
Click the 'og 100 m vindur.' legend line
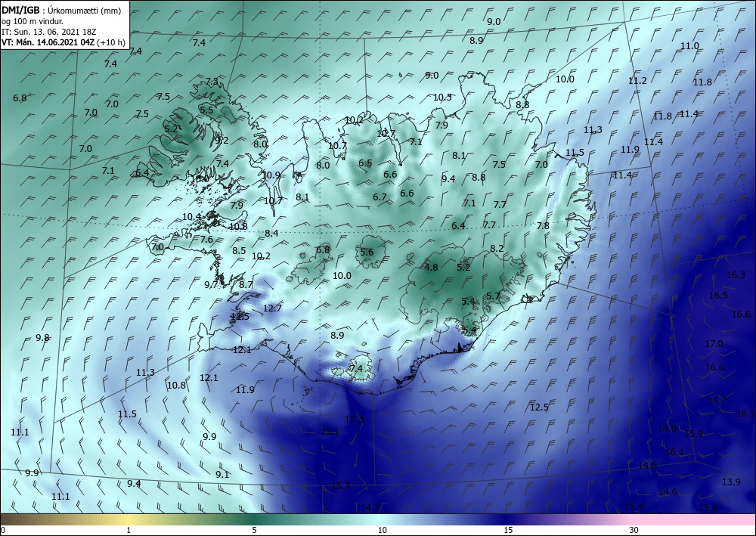tap(33, 21)
